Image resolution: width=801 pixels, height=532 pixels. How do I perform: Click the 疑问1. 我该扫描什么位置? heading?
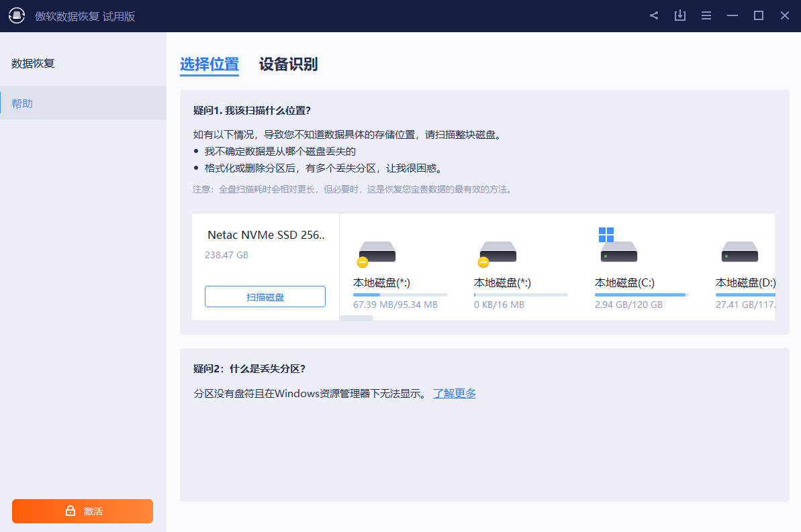click(x=252, y=110)
